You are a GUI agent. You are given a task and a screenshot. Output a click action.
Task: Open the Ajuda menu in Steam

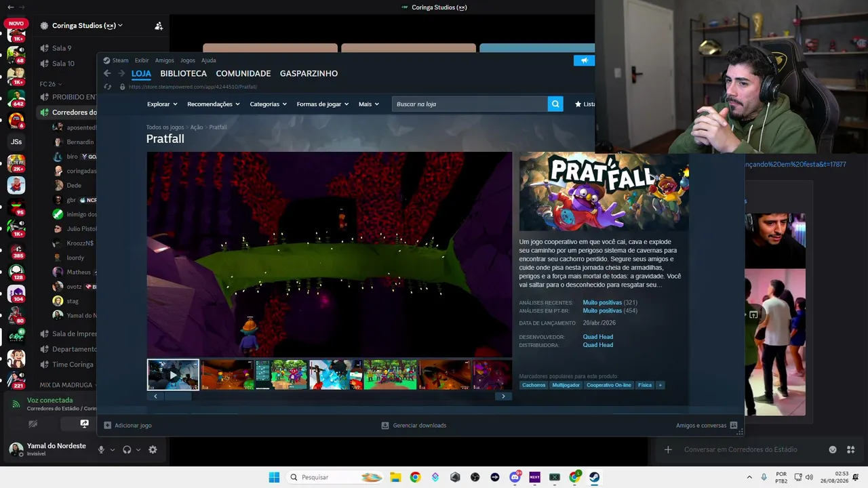point(209,60)
